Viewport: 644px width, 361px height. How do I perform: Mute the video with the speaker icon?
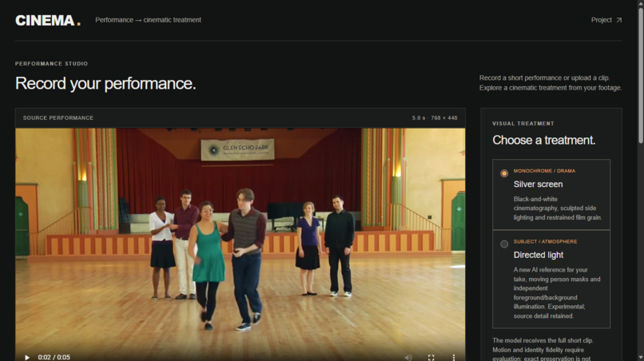point(408,357)
